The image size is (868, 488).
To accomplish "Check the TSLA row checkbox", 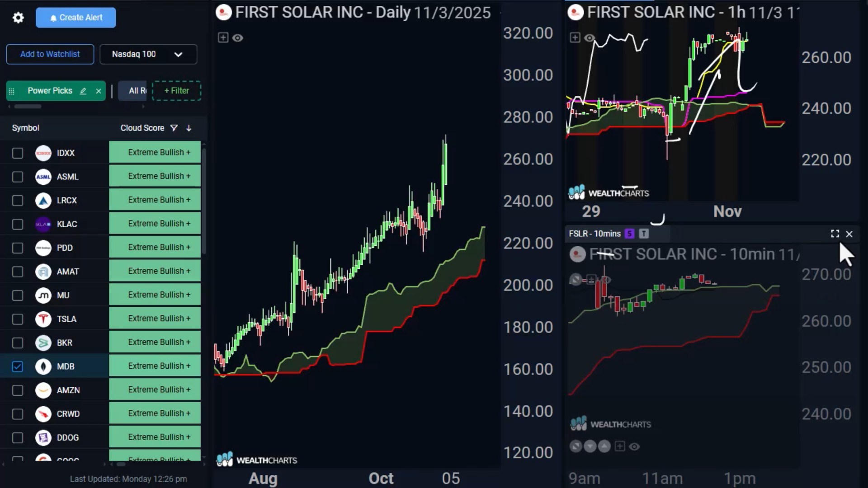I will click(17, 319).
